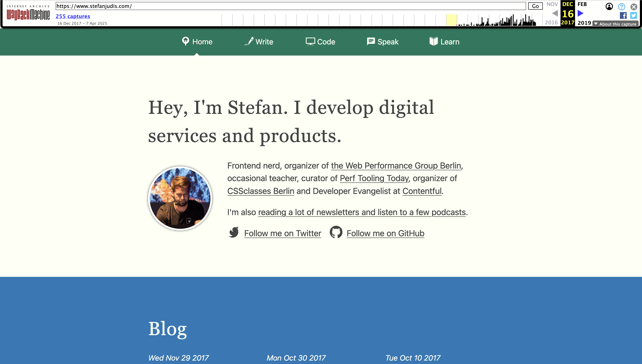Close the Wayback toolbar with X icon

tap(634, 6)
